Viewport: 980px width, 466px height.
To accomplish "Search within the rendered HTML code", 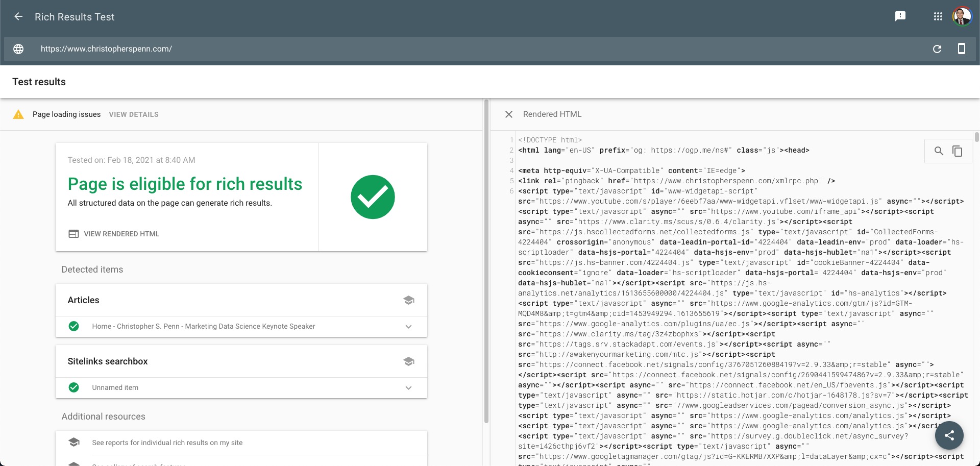I will 939,151.
